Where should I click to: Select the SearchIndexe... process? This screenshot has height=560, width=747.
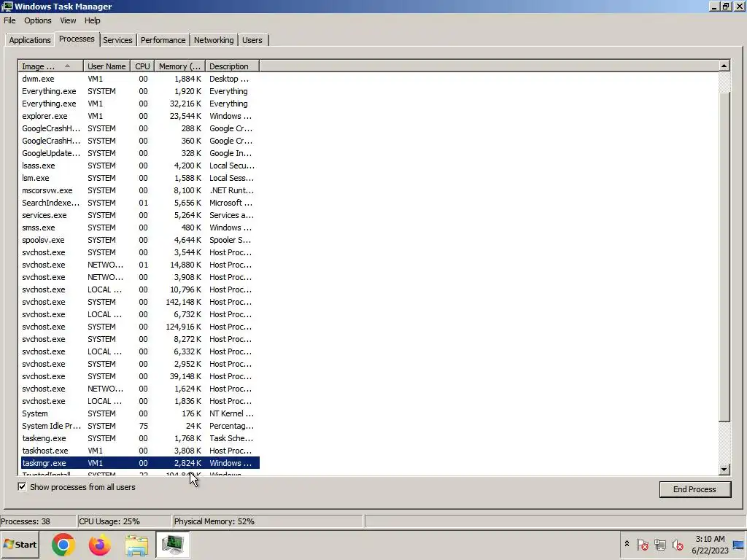click(x=140, y=203)
